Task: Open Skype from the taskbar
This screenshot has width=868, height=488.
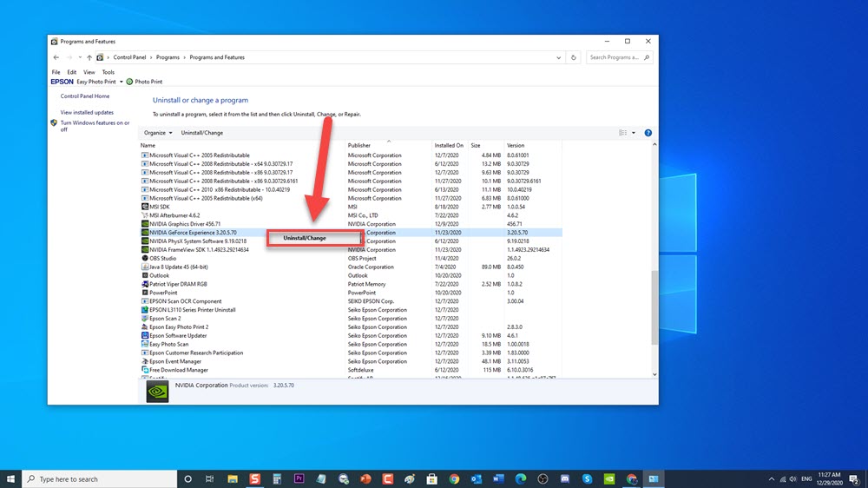Action: (587, 479)
